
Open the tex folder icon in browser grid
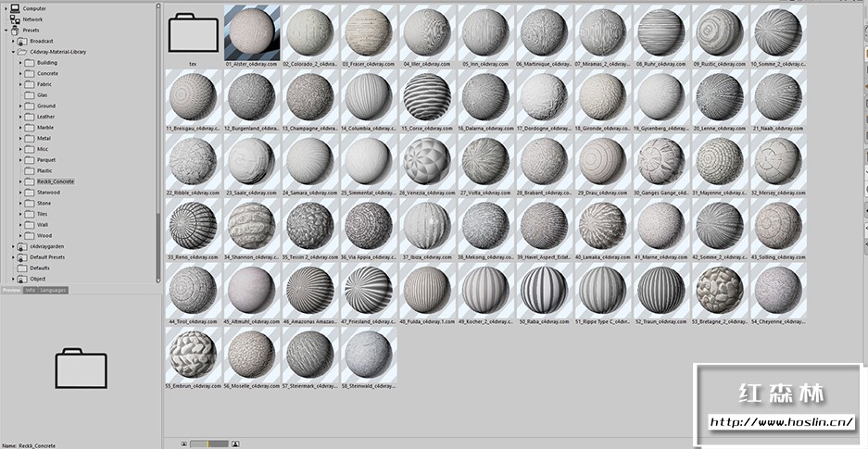click(x=194, y=32)
